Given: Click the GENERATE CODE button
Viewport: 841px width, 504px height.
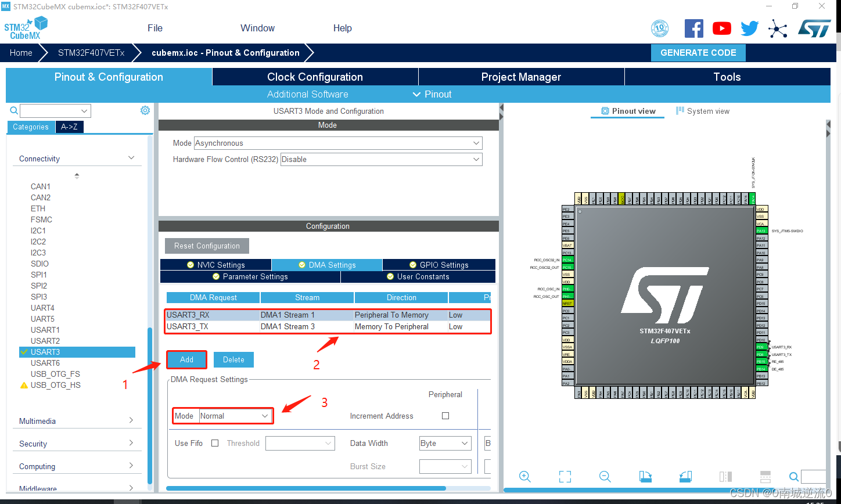Looking at the screenshot, I should 698,52.
